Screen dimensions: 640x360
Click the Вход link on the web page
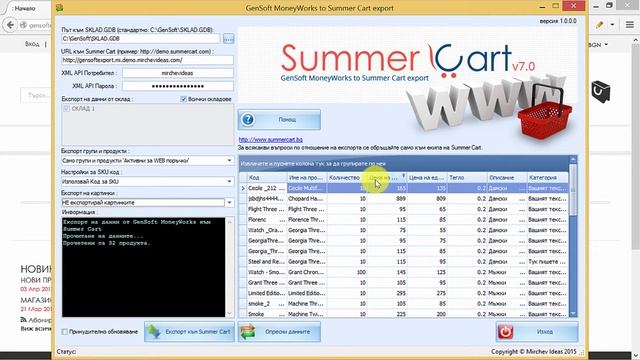point(32,44)
